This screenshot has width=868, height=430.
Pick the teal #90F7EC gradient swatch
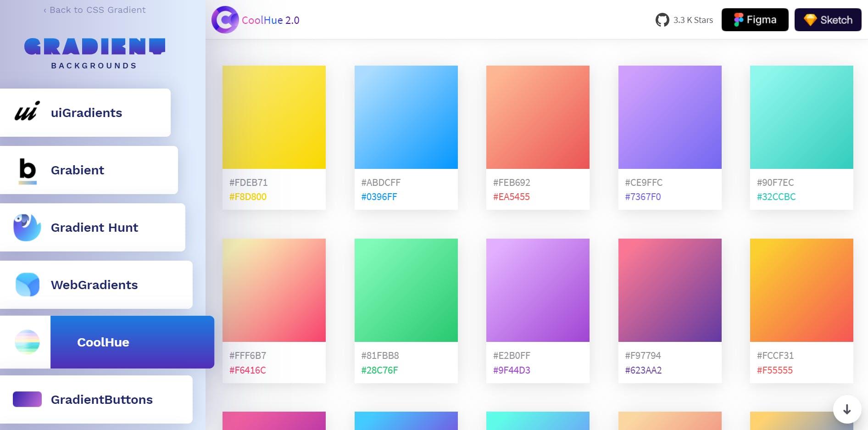coord(801,117)
